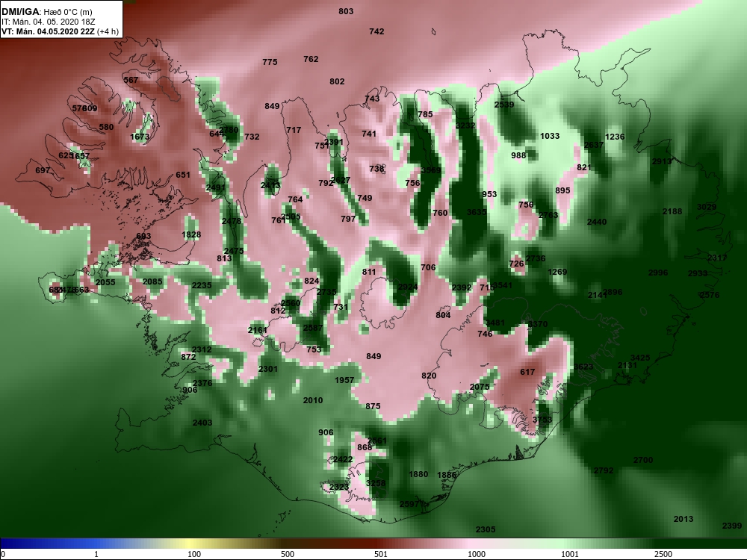Click the '2500' label on the color scale
747x560 pixels.
point(663,554)
